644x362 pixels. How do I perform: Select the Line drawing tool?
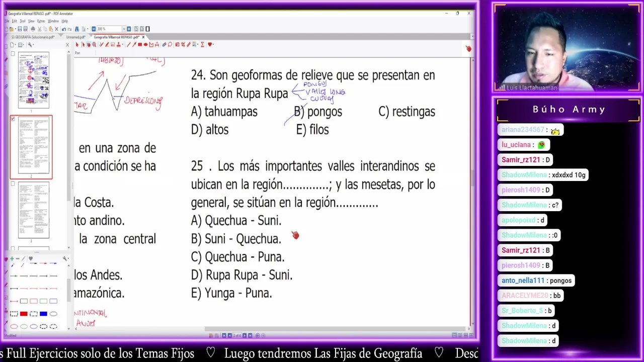[x=128, y=45]
